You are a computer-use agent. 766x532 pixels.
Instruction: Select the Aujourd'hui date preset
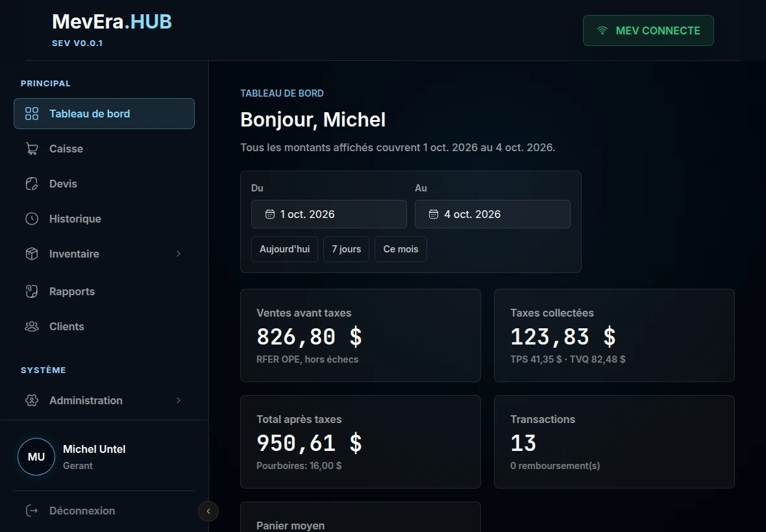pyautogui.click(x=284, y=249)
